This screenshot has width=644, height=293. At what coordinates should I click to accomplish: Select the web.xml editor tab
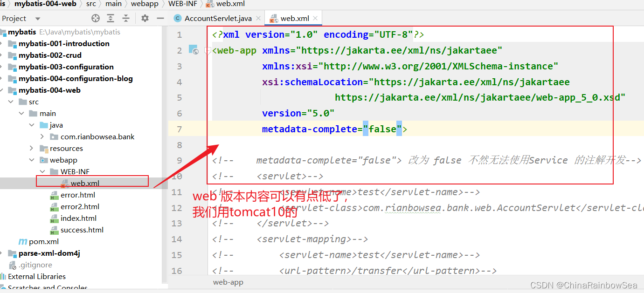[294, 19]
